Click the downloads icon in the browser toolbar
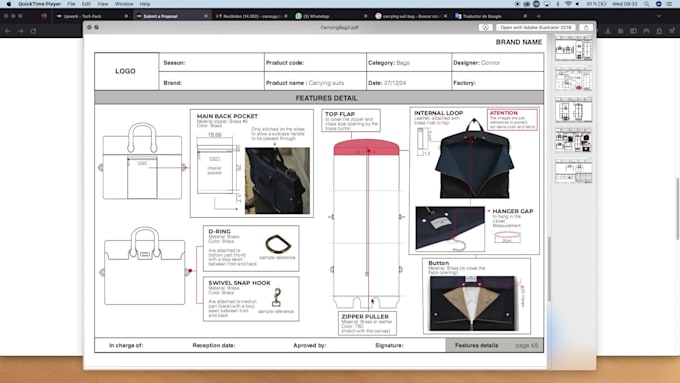 608,31
